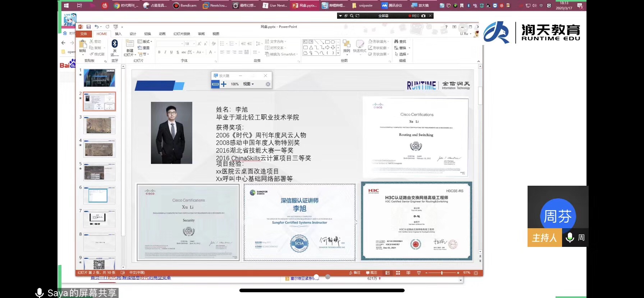Open the File (文件) menu tab

(x=84, y=34)
